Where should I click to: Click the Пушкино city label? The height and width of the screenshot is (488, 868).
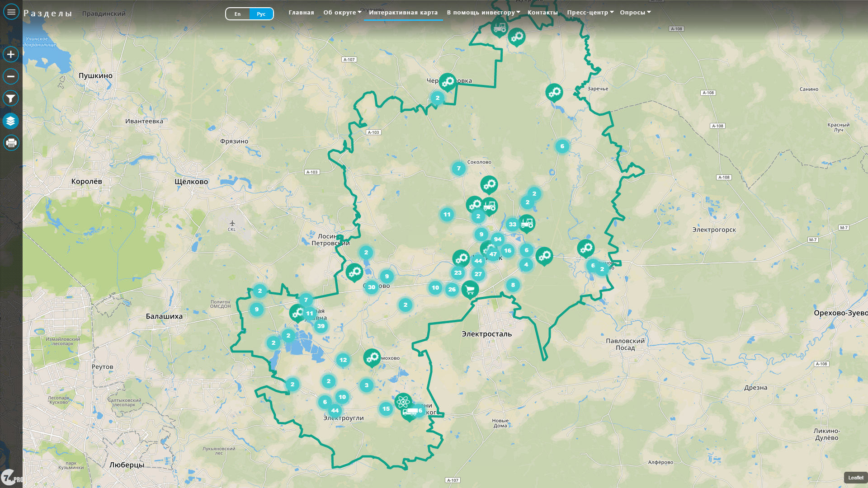coord(95,76)
